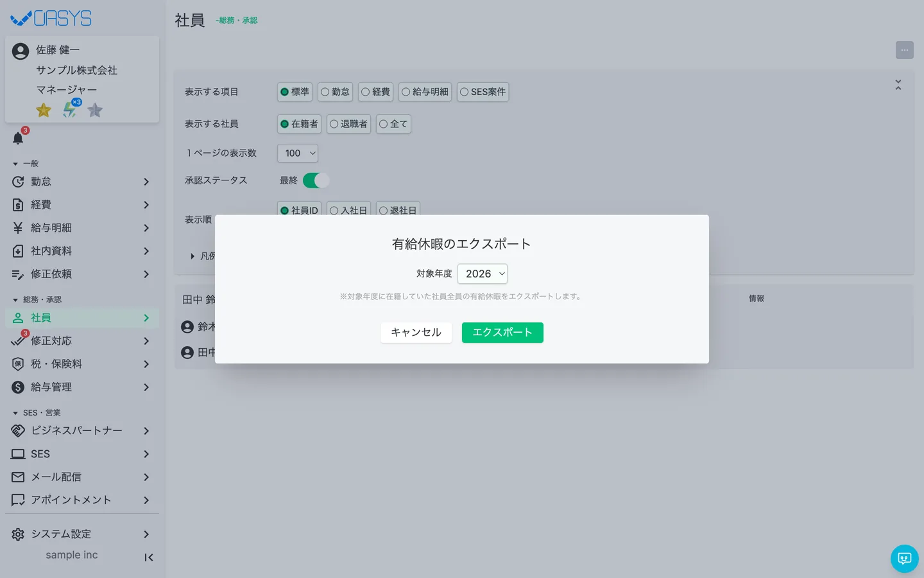Open the 社員 menu in sidebar
This screenshot has height=578, width=924.
tap(82, 318)
